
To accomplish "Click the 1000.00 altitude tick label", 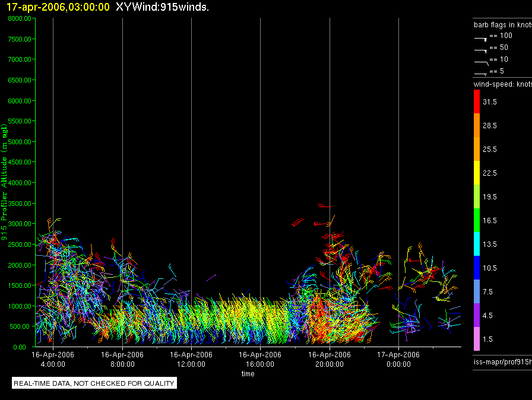I will click(20, 306).
